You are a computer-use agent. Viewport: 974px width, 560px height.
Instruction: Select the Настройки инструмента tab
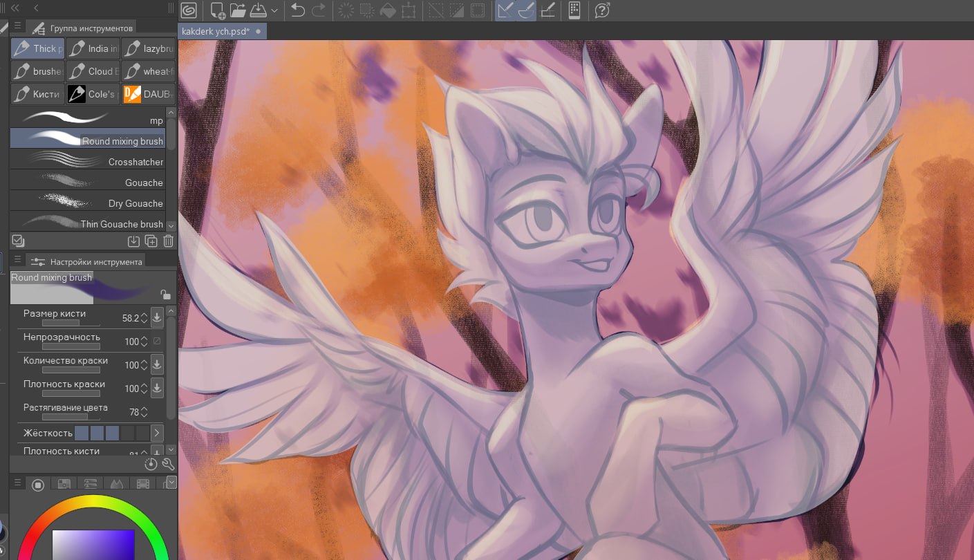pyautogui.click(x=87, y=261)
